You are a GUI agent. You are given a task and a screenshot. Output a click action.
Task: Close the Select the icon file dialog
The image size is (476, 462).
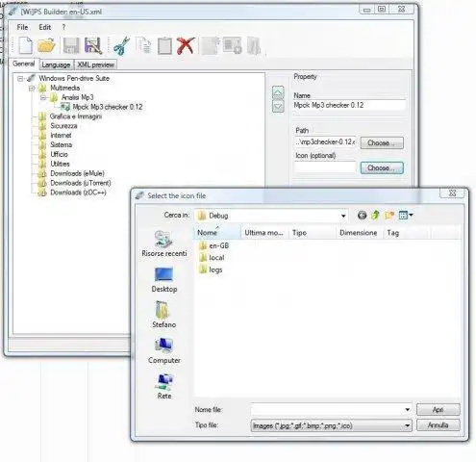coord(452,192)
